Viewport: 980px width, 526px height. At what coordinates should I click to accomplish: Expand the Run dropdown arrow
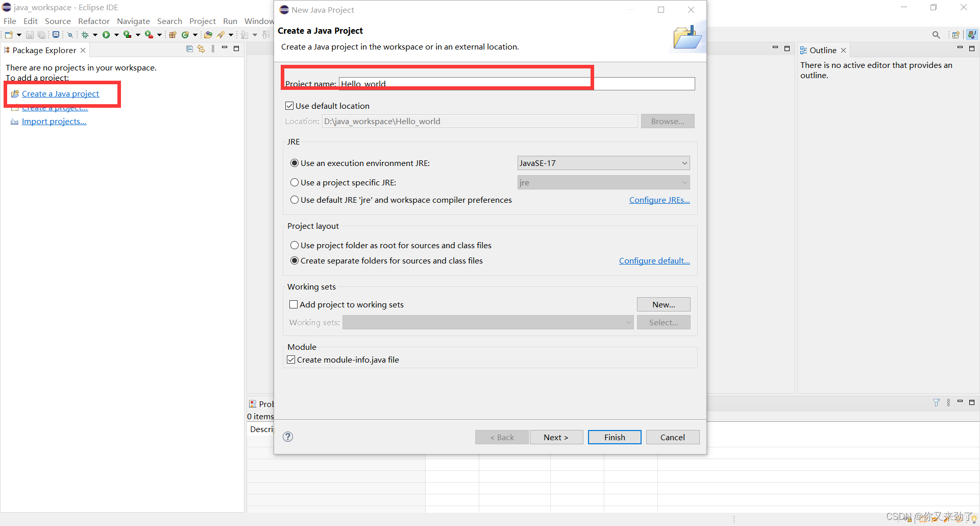click(116, 35)
